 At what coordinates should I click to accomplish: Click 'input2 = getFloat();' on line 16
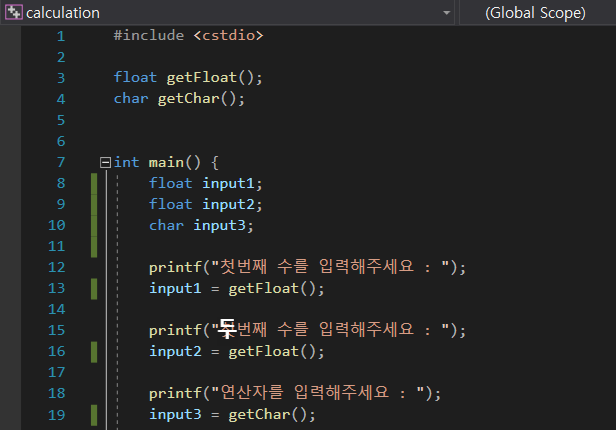coord(237,351)
